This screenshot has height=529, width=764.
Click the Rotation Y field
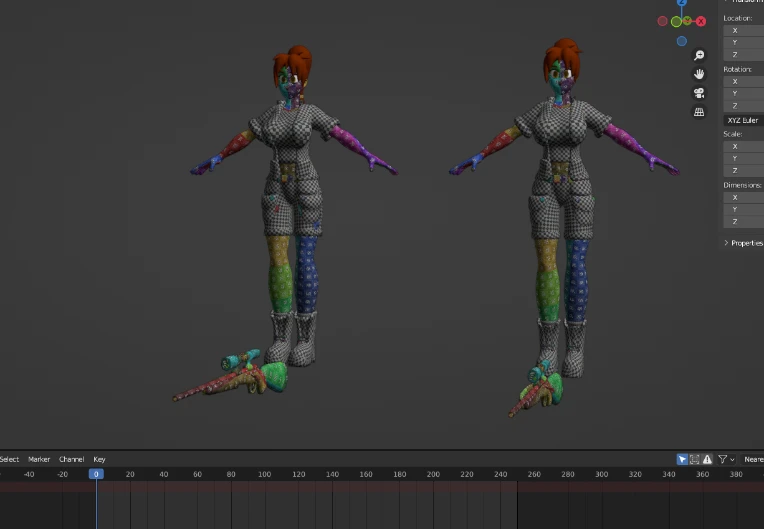click(x=744, y=94)
